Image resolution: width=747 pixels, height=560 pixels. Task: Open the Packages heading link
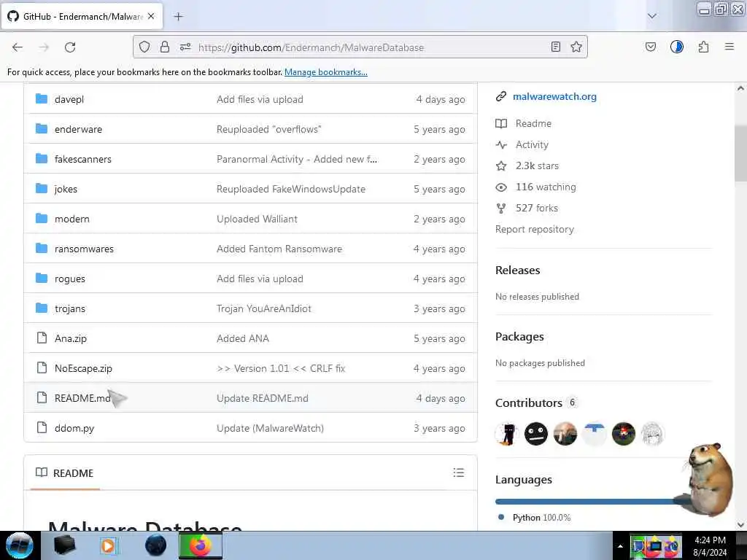(x=519, y=337)
